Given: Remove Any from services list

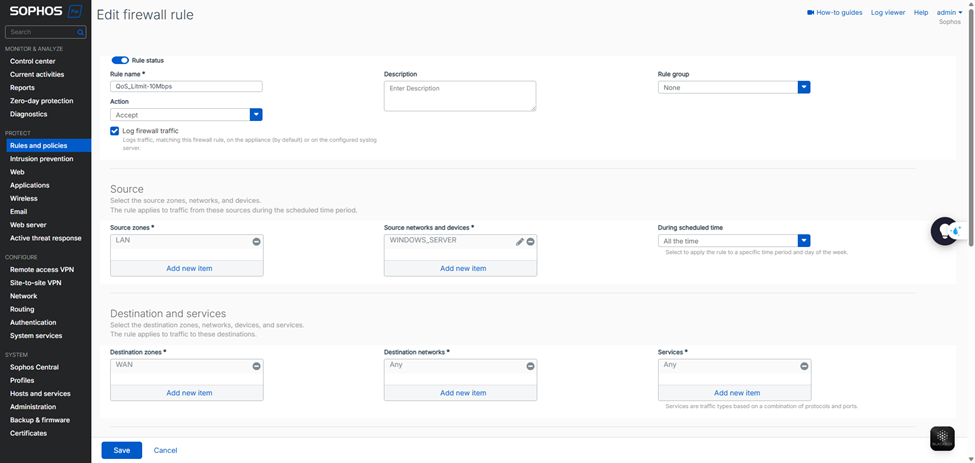Looking at the screenshot, I should (804, 366).
